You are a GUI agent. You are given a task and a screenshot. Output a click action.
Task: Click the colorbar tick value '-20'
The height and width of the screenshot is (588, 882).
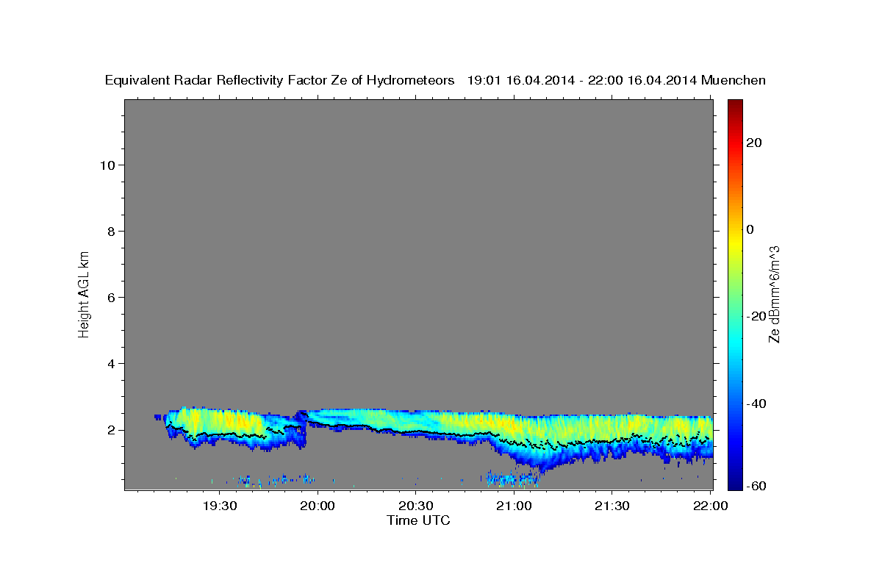click(x=756, y=316)
